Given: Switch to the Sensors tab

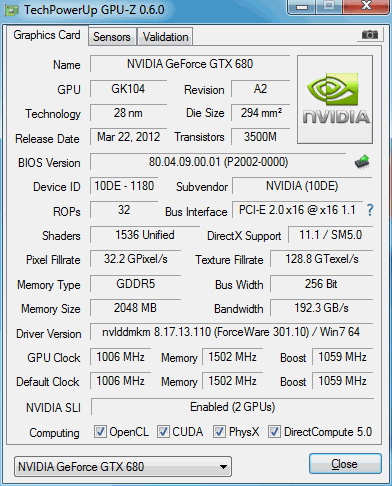Looking at the screenshot, I should coord(112,37).
